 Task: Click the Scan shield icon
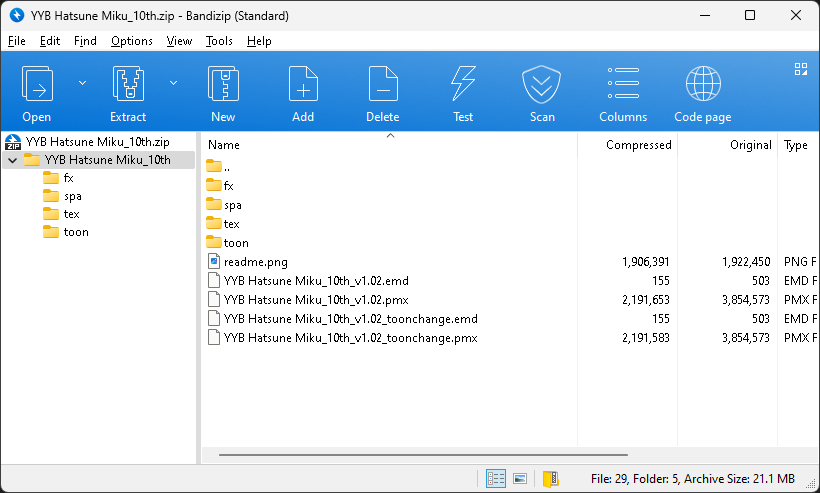[x=542, y=84]
